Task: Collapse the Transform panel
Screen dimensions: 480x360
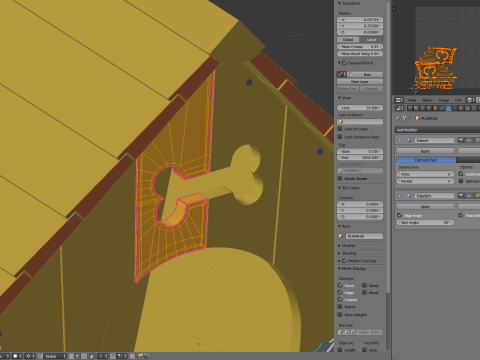Action: pyautogui.click(x=340, y=3)
